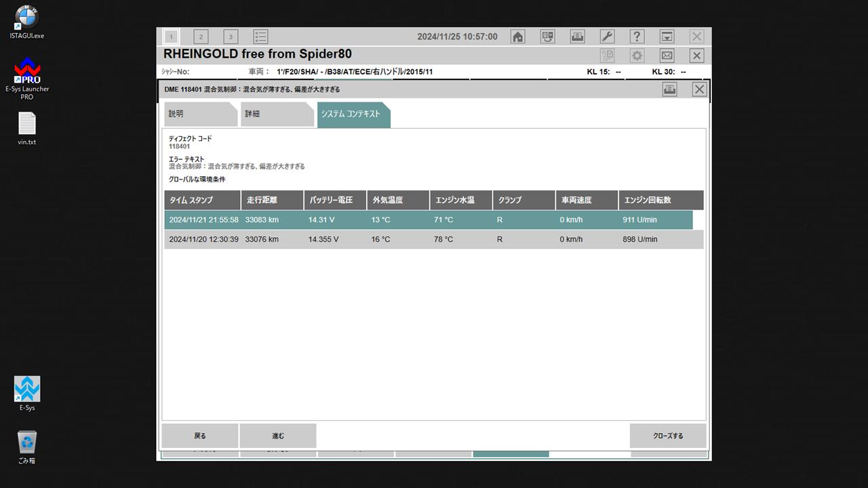Select operation slot 1 in the top bar

click(x=172, y=37)
